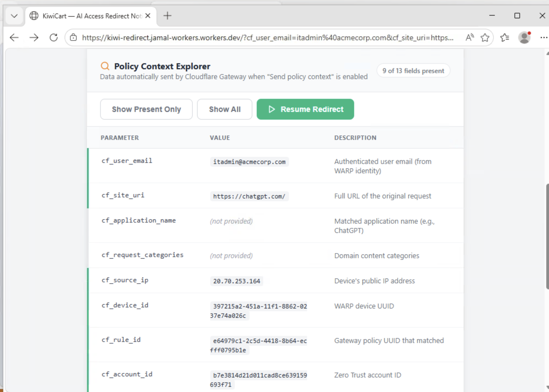Click the cf_device_id parameter name
The image size is (549, 392).
[x=125, y=305]
